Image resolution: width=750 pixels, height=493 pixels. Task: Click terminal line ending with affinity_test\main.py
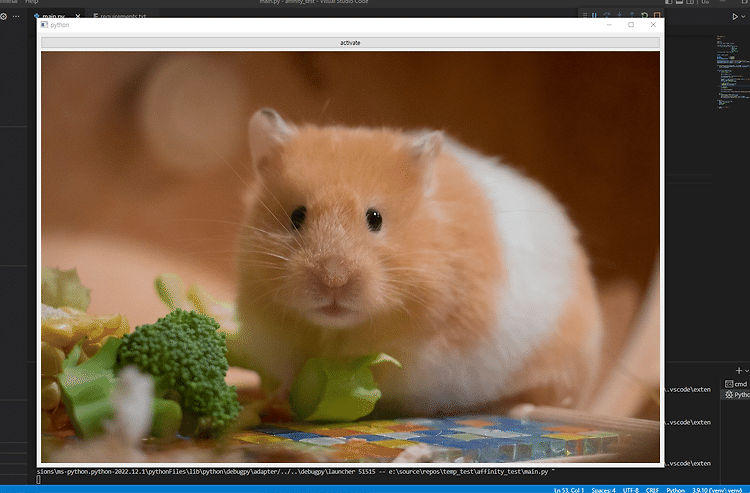tap(296, 471)
